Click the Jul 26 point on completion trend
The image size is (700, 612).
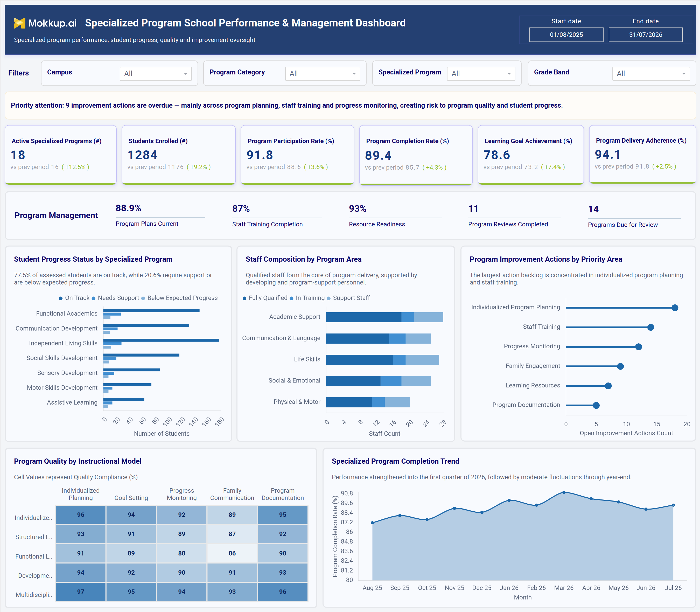click(673, 505)
